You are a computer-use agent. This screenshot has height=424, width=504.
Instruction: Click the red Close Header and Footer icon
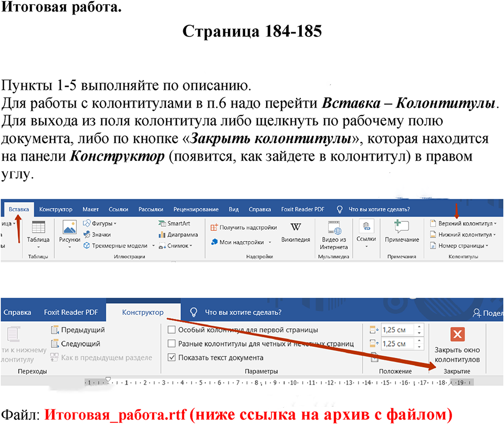pyautogui.click(x=457, y=334)
